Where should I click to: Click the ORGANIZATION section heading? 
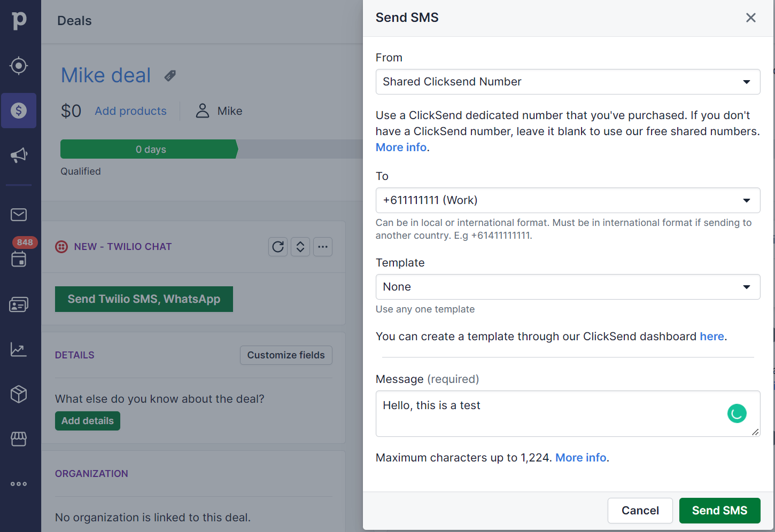point(91,474)
